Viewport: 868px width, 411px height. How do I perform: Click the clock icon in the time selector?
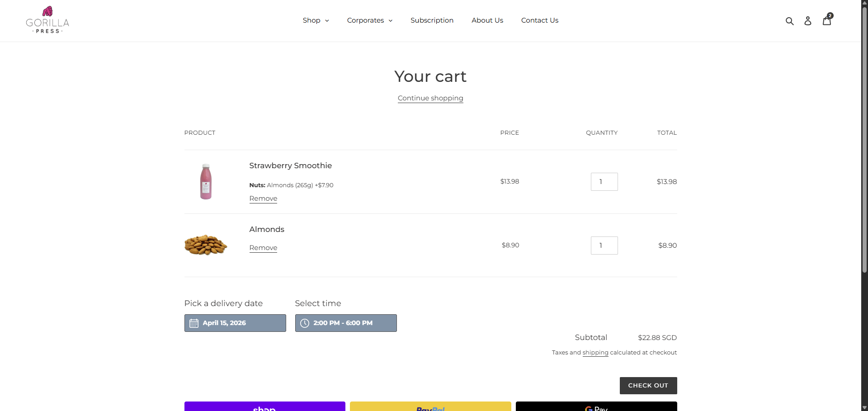[x=305, y=323]
